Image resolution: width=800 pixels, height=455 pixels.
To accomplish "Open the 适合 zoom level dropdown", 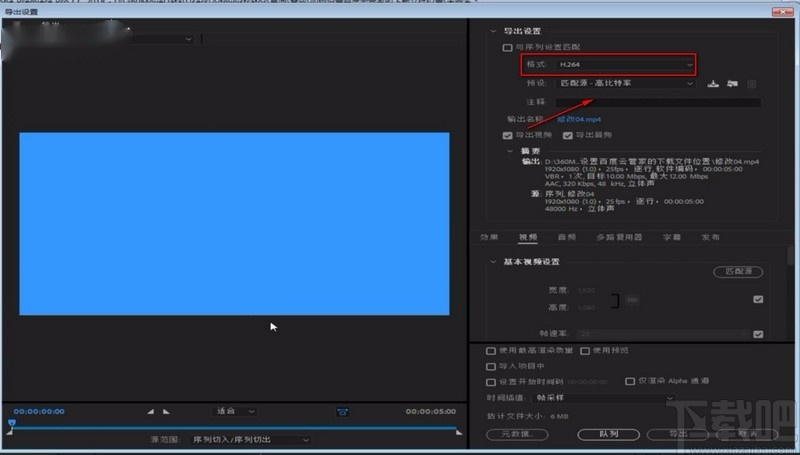I will point(235,411).
